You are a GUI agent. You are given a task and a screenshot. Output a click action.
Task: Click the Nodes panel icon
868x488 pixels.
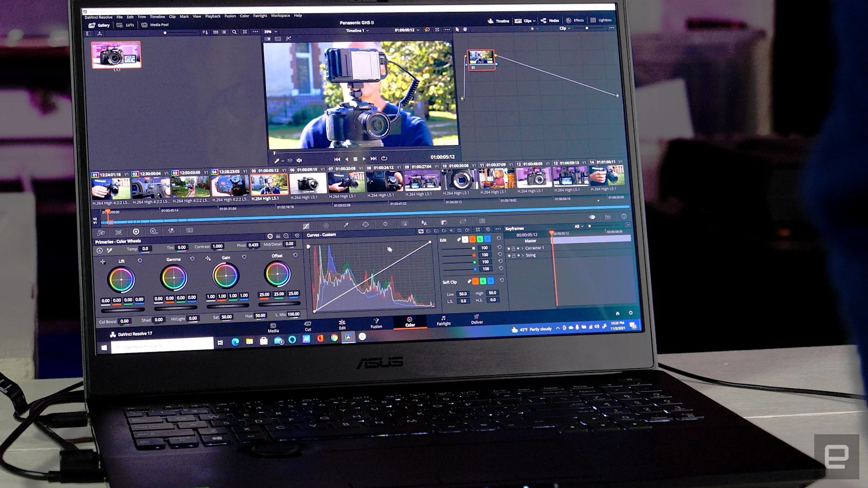click(x=550, y=21)
